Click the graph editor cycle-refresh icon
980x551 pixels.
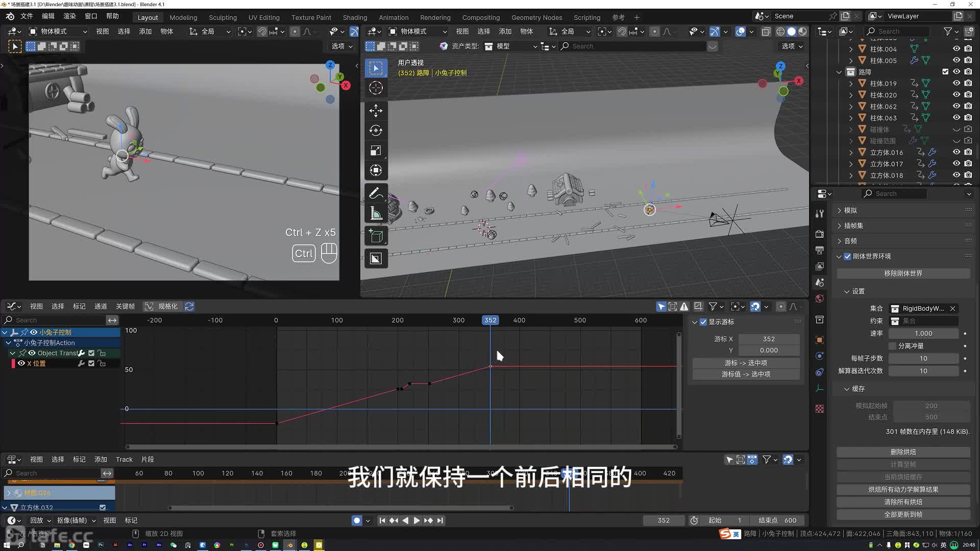coord(189,306)
